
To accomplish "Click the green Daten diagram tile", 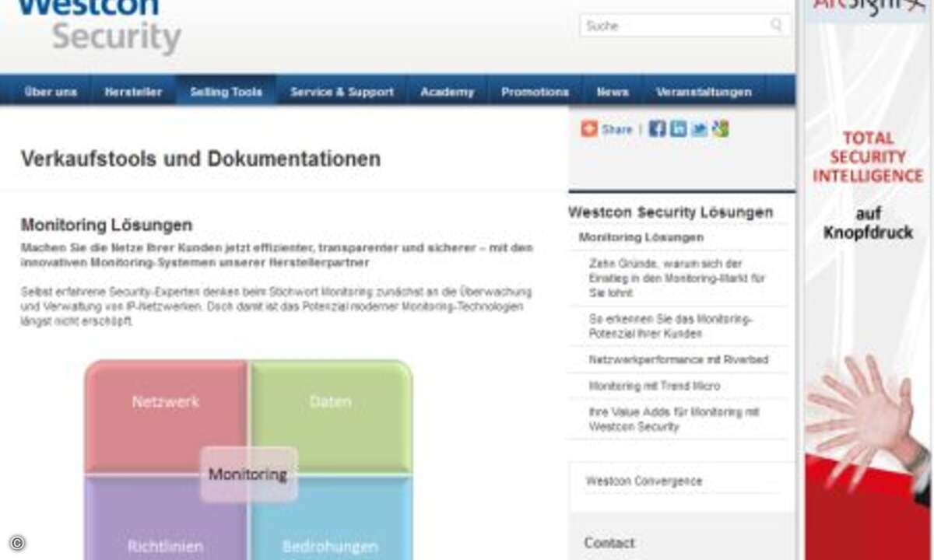I will [331, 415].
